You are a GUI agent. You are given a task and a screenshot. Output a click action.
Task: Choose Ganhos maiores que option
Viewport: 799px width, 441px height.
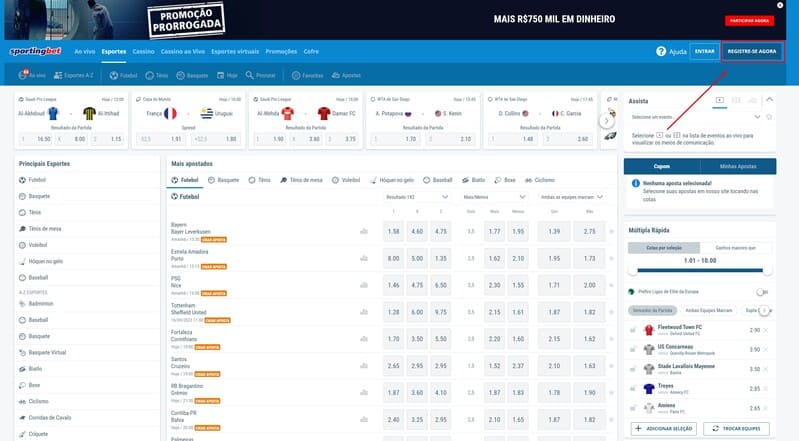pos(736,248)
